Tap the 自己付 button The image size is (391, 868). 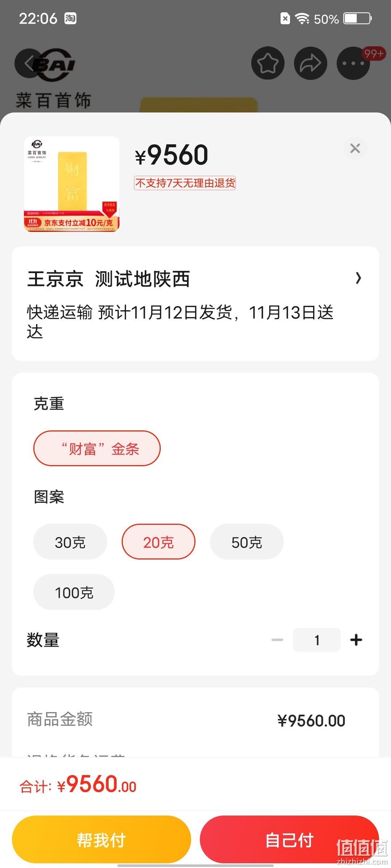pyautogui.click(x=289, y=839)
